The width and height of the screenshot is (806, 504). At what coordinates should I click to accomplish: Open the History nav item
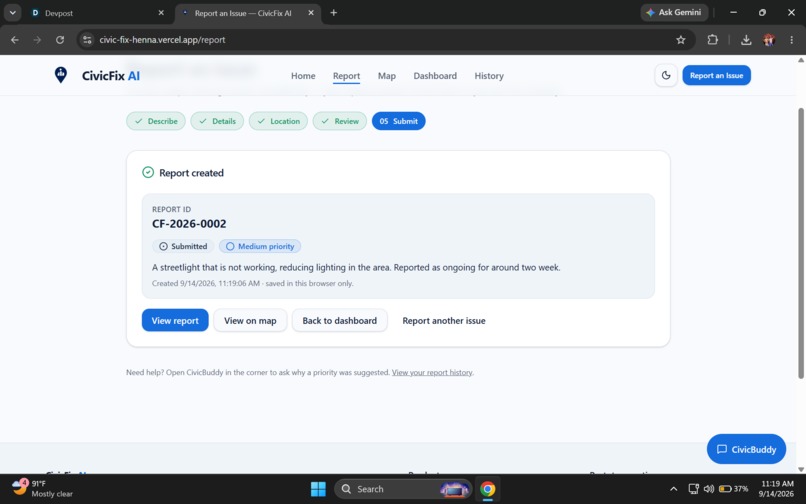click(489, 76)
